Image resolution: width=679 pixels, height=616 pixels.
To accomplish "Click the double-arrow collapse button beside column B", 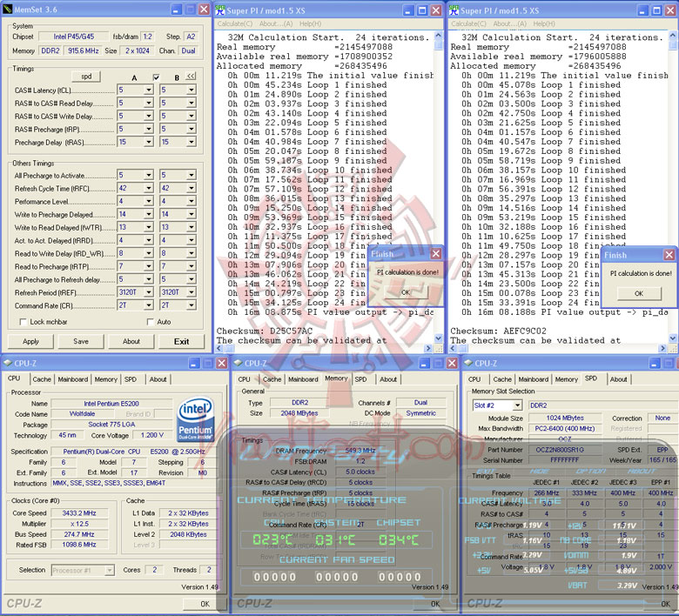I will coord(191,77).
